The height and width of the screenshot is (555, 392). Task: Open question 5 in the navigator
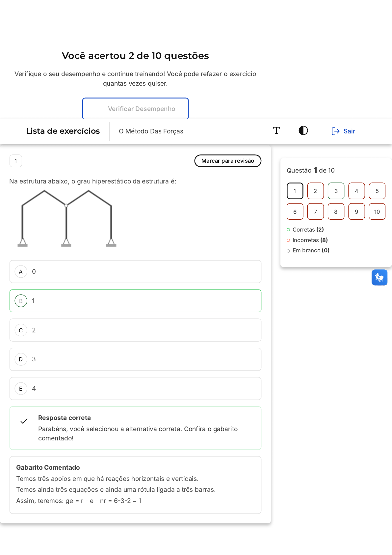point(377,191)
